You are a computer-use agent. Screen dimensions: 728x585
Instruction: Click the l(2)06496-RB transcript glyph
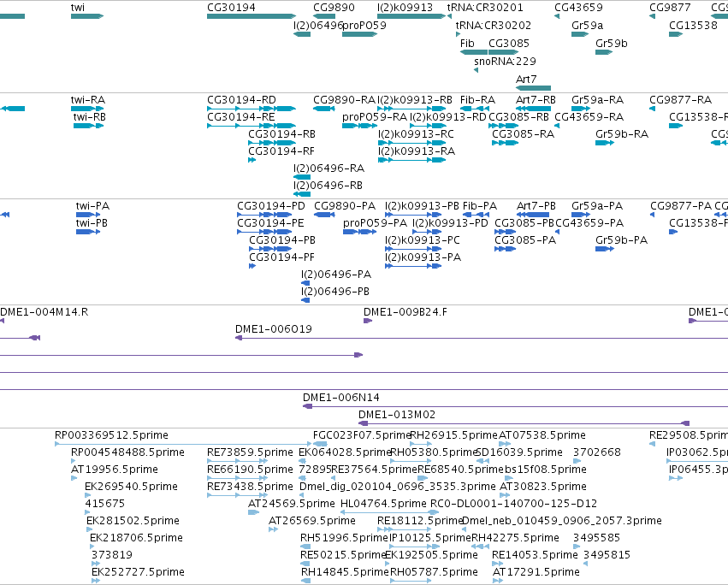302,194
